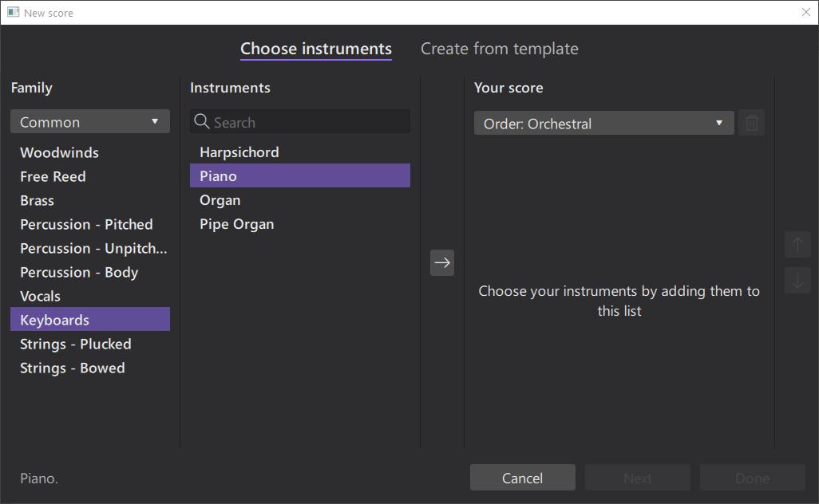Select Harpsichord from instruments list
This screenshot has height=504, width=819.
coord(239,152)
